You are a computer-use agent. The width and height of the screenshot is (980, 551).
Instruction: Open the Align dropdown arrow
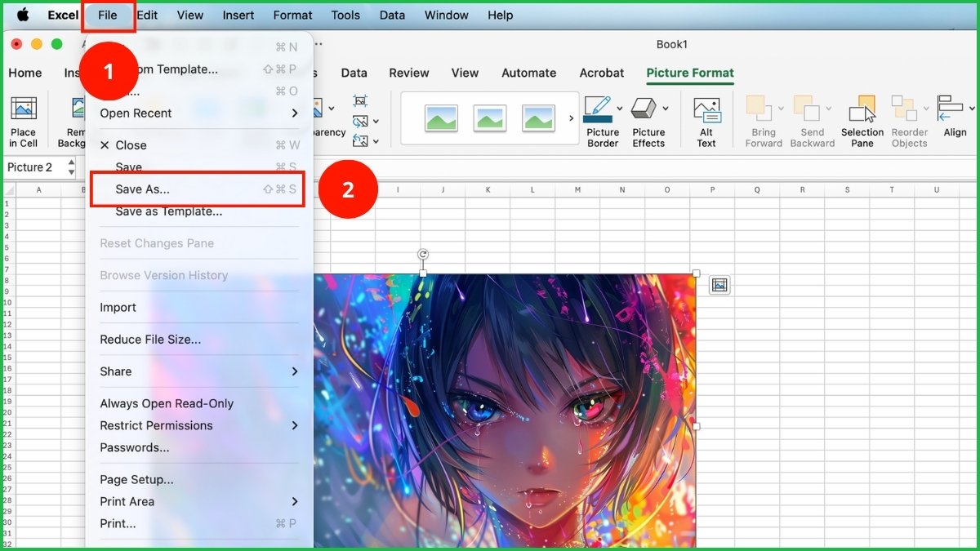[972, 109]
